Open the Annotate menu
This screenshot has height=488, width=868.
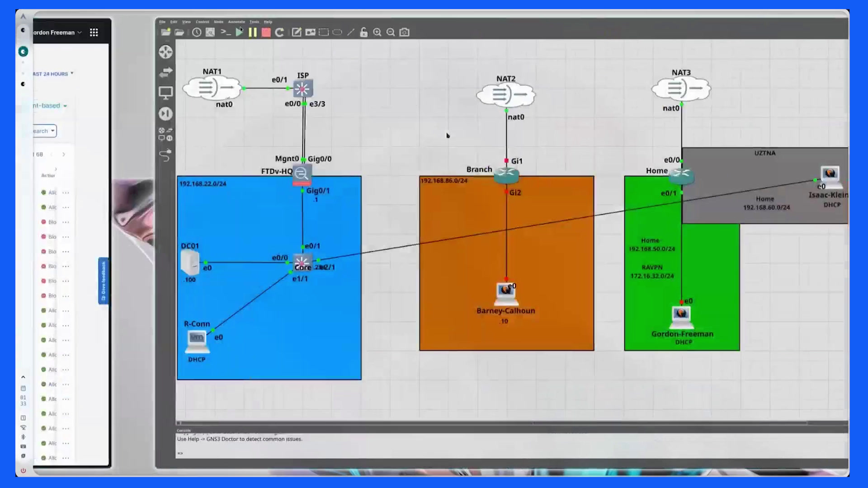[x=236, y=22]
